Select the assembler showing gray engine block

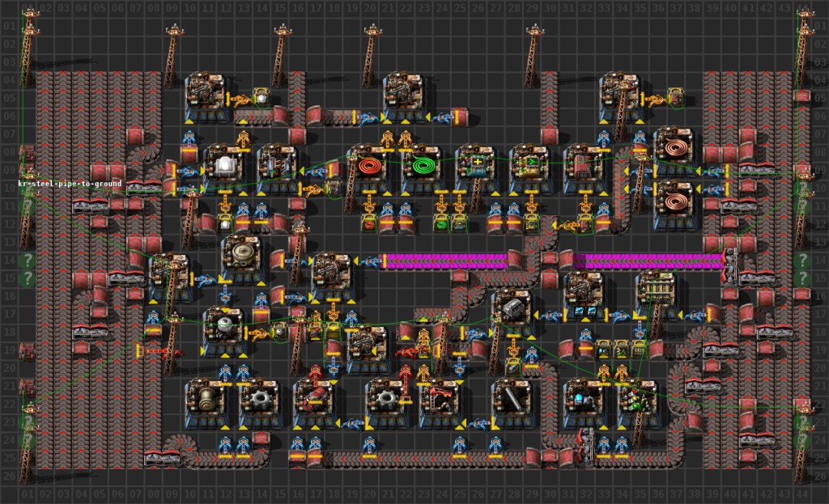[512, 311]
